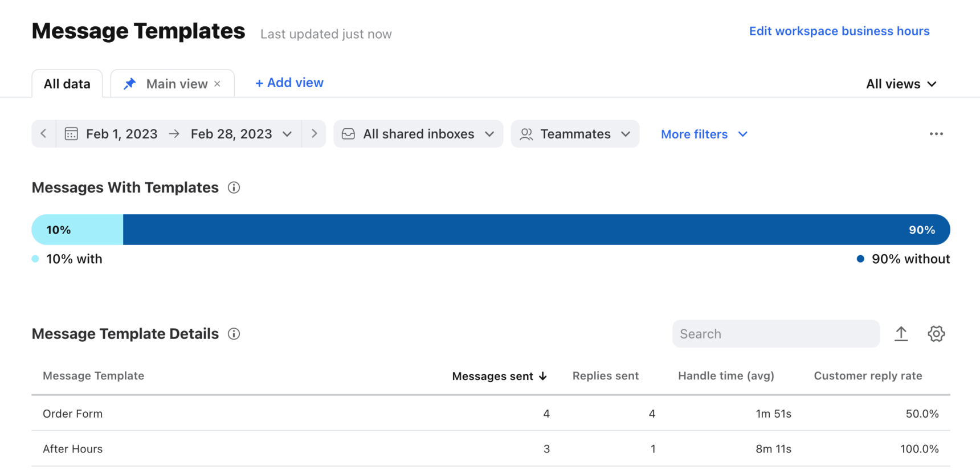Click Last updated just now text
This screenshot has height=474, width=980.
tap(326, 34)
